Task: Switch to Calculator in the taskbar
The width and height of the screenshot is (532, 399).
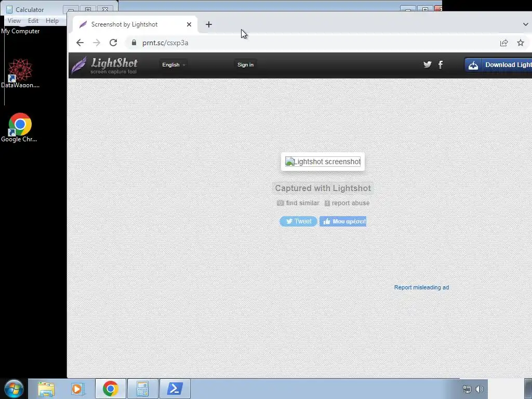Action: tap(142, 389)
